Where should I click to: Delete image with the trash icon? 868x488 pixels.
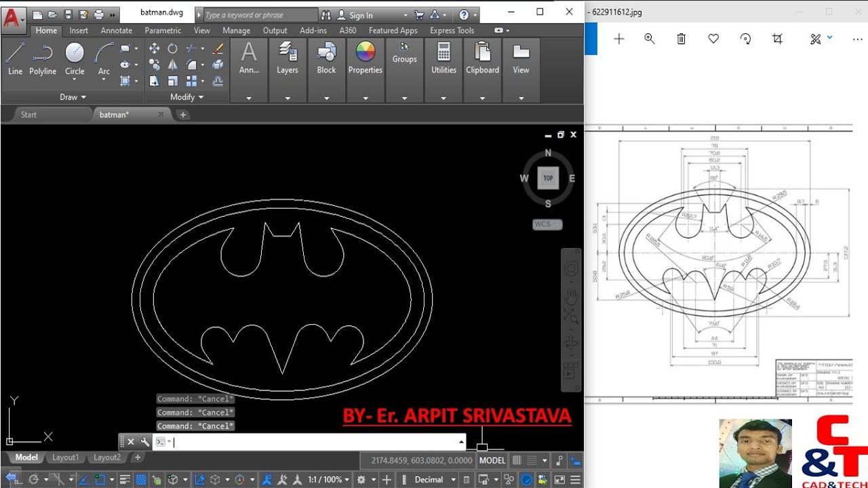[x=681, y=39]
